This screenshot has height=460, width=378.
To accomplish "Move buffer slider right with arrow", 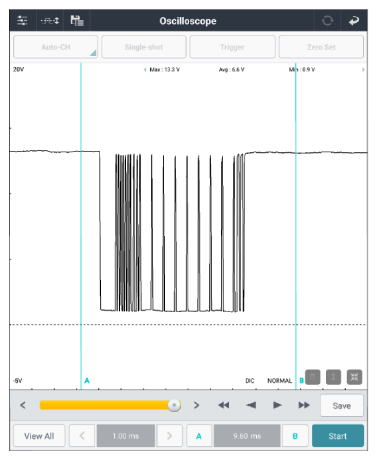I will coord(197,405).
